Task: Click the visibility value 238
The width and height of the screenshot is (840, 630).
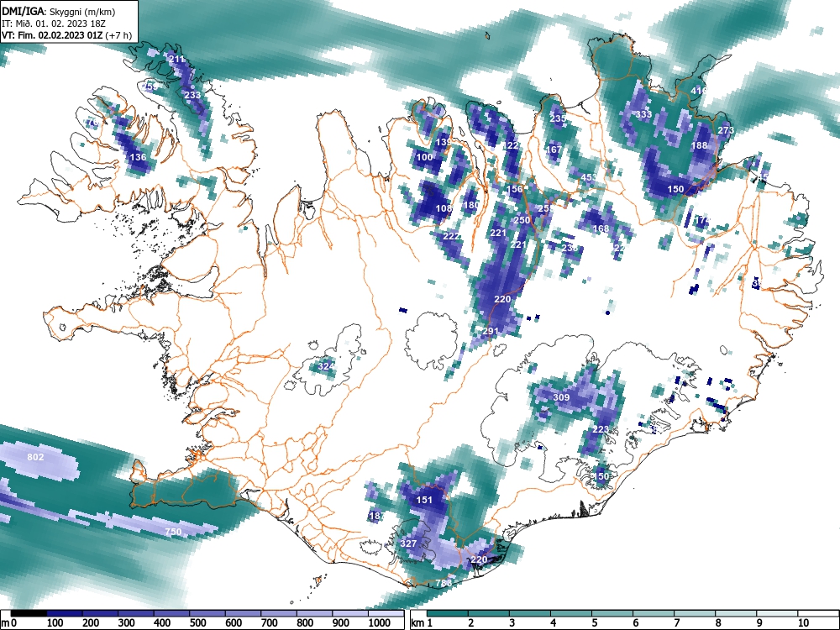Action: coord(570,248)
